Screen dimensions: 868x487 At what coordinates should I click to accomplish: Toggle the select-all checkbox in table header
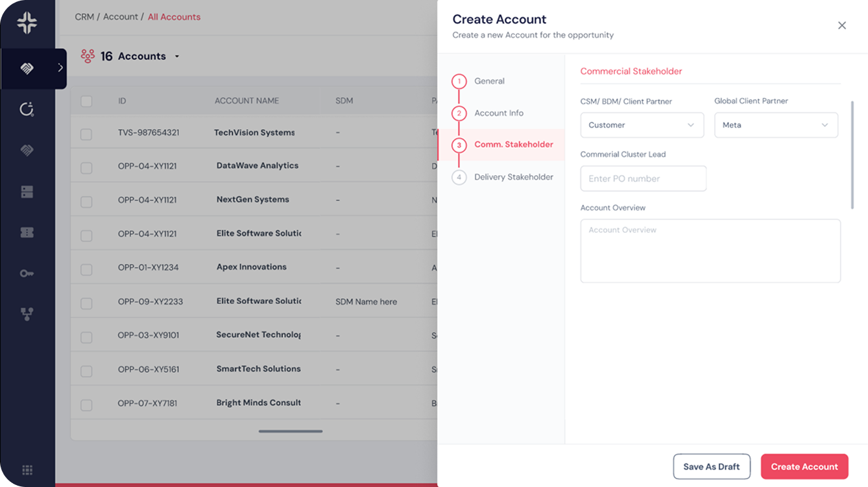point(86,101)
